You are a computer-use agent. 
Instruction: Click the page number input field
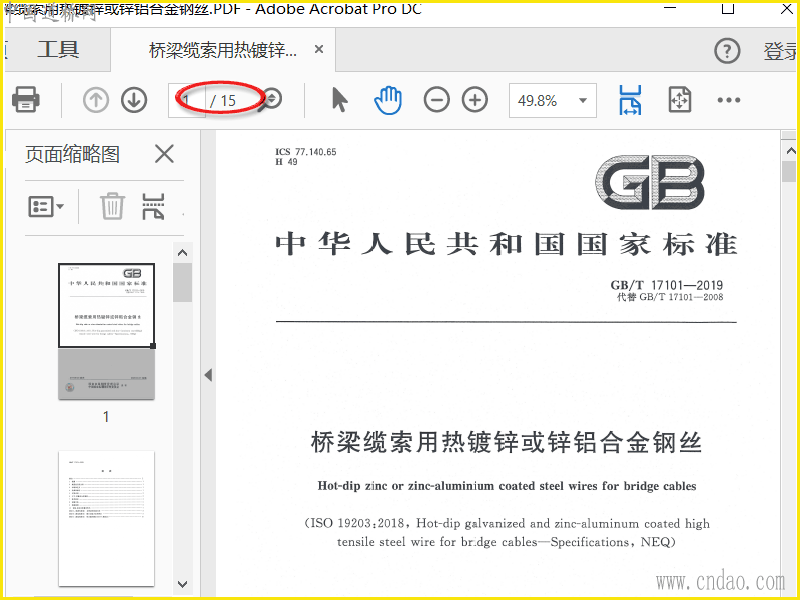pos(187,101)
